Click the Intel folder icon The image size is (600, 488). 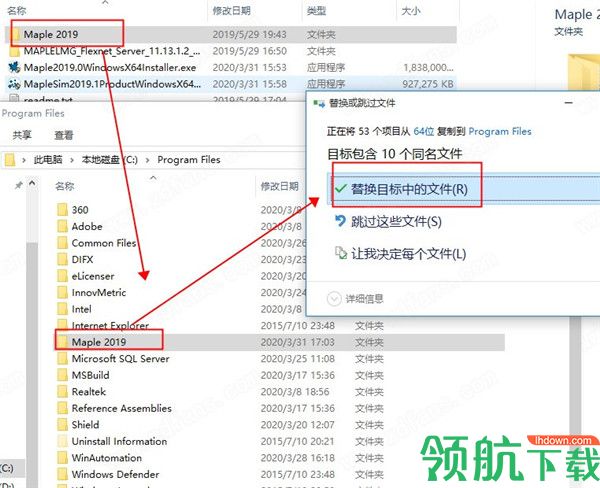point(62,309)
